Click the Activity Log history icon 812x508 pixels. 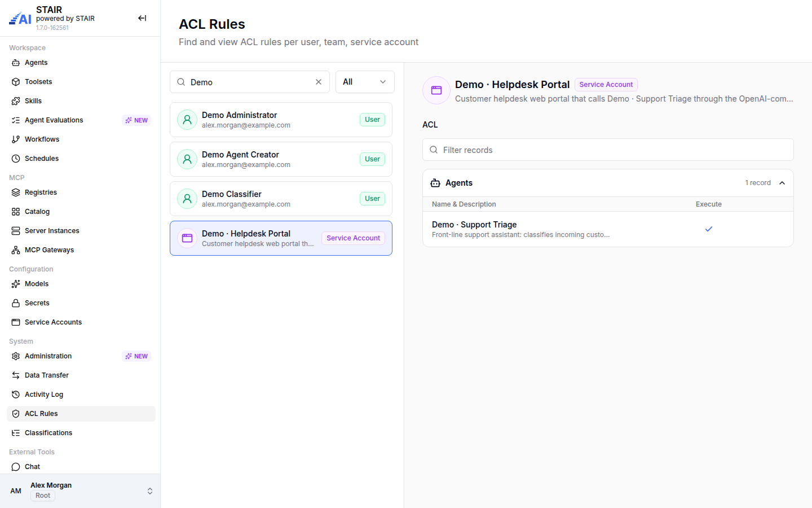[16, 395]
